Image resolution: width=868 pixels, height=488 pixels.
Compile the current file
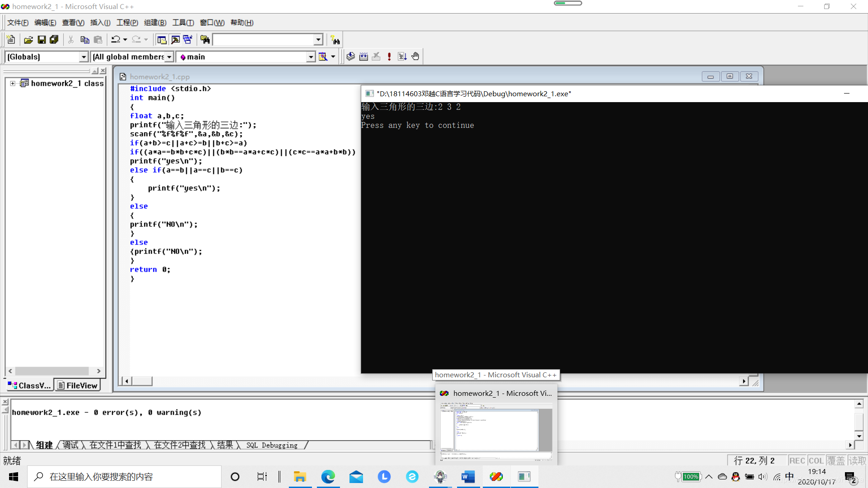pyautogui.click(x=350, y=56)
